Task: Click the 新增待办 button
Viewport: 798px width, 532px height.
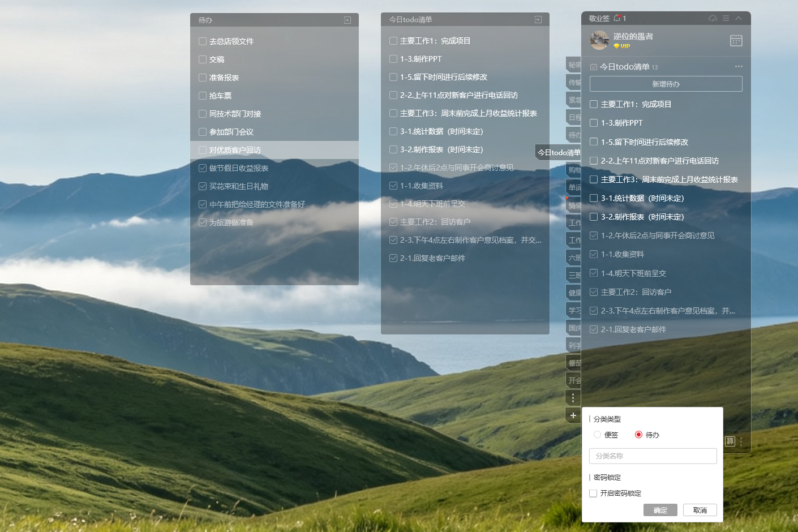Action: [x=666, y=84]
